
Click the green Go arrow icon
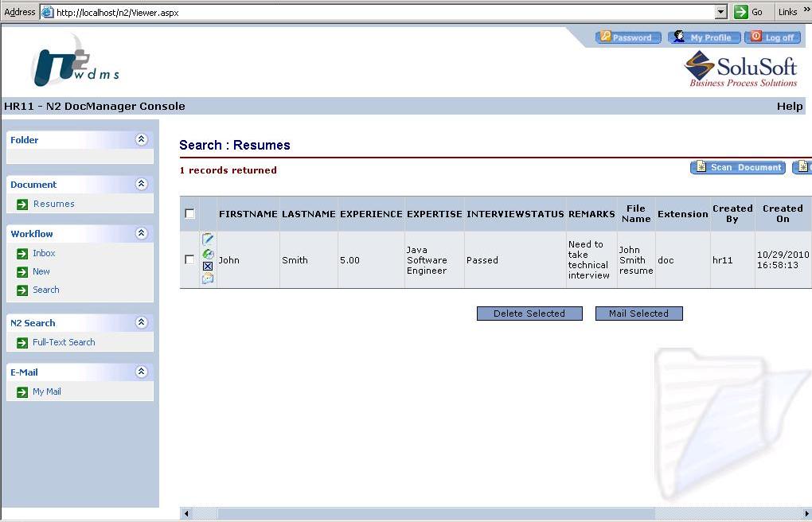click(x=741, y=11)
